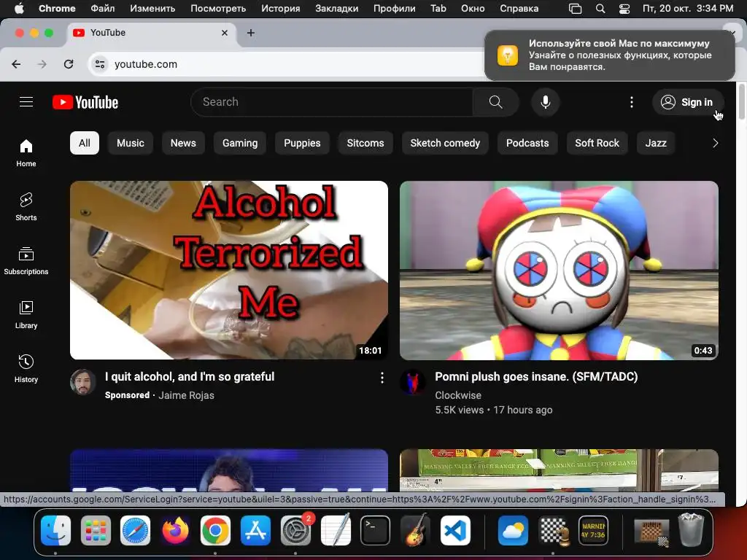This screenshot has height=560, width=747.
Task: Open Shorts in sidebar
Action: [x=26, y=206]
